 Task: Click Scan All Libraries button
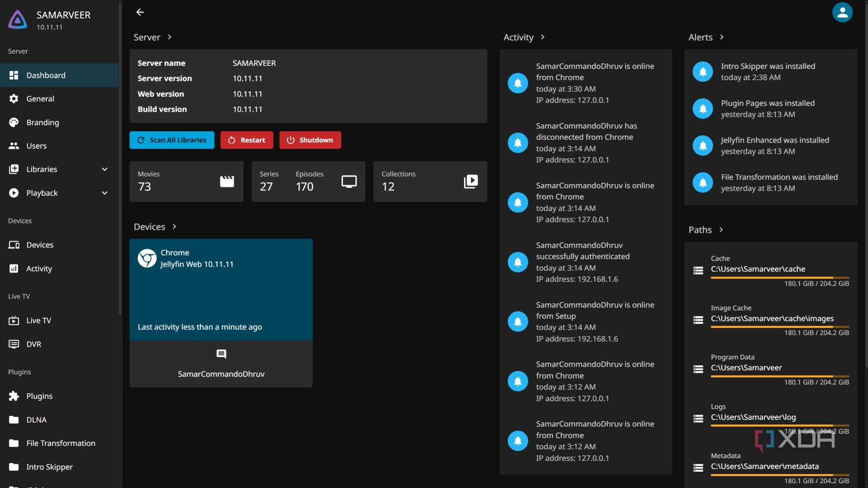point(172,140)
